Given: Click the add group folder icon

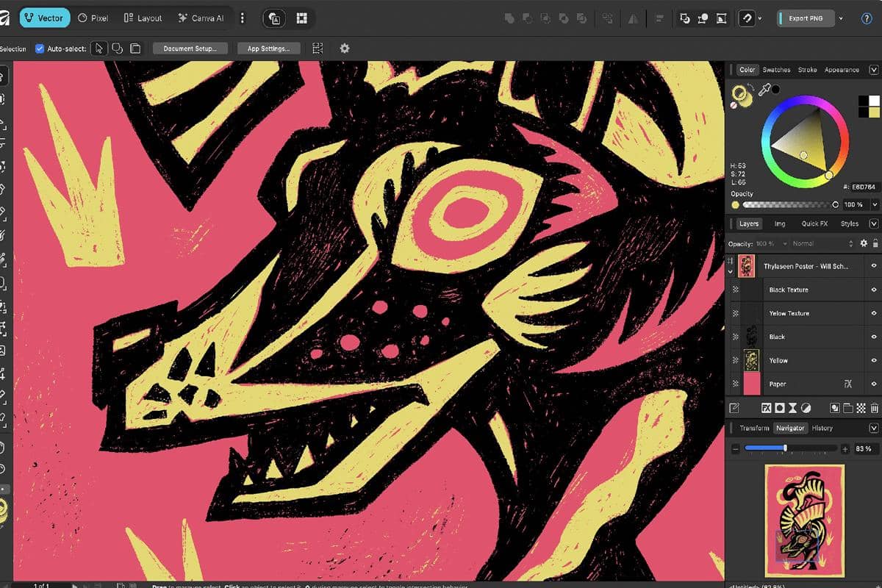Looking at the screenshot, I should (x=847, y=408).
